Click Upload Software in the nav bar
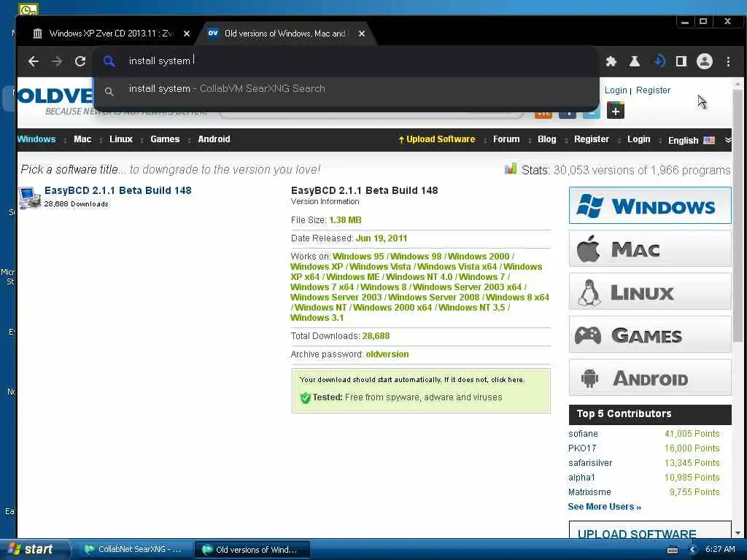Screen dimensions: 747x560 (437, 139)
